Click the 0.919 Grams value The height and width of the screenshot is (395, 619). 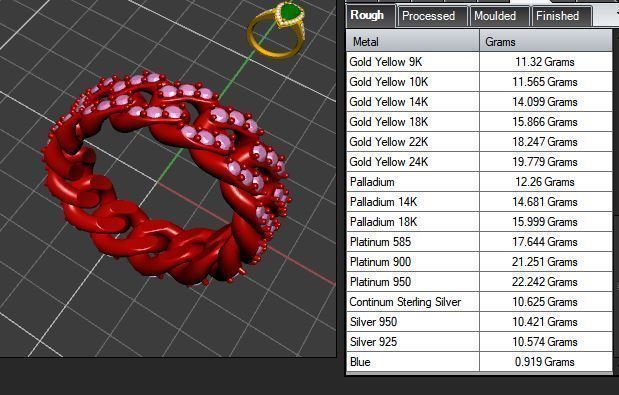545,362
